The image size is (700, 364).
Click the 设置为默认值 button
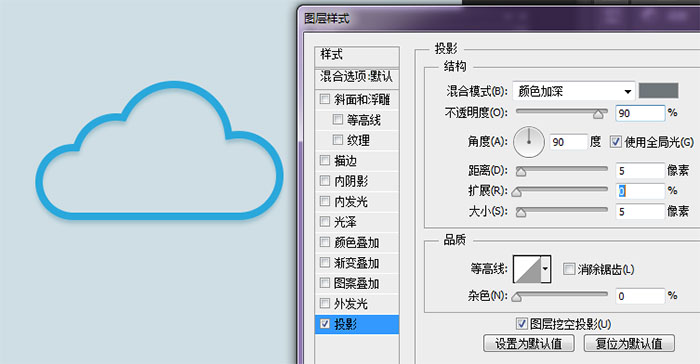[x=529, y=343]
